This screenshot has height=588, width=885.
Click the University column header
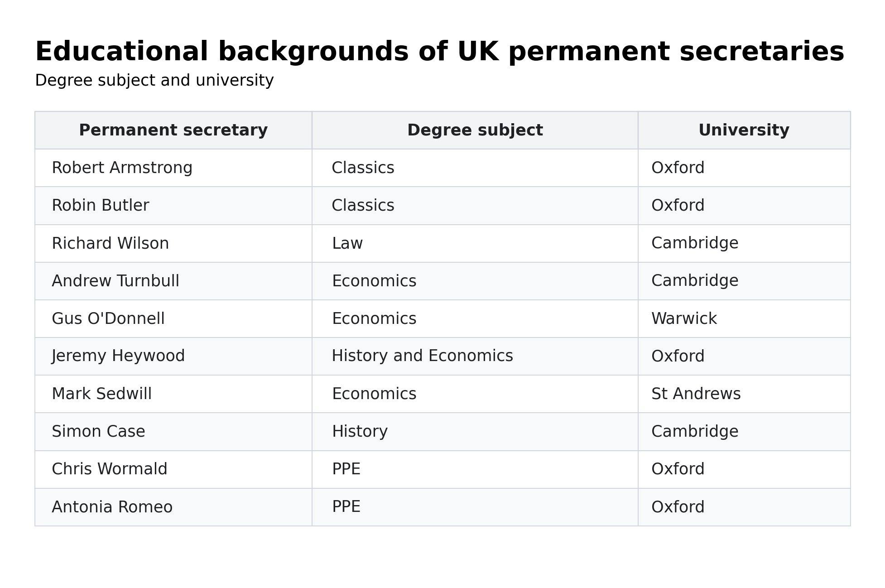744,130
